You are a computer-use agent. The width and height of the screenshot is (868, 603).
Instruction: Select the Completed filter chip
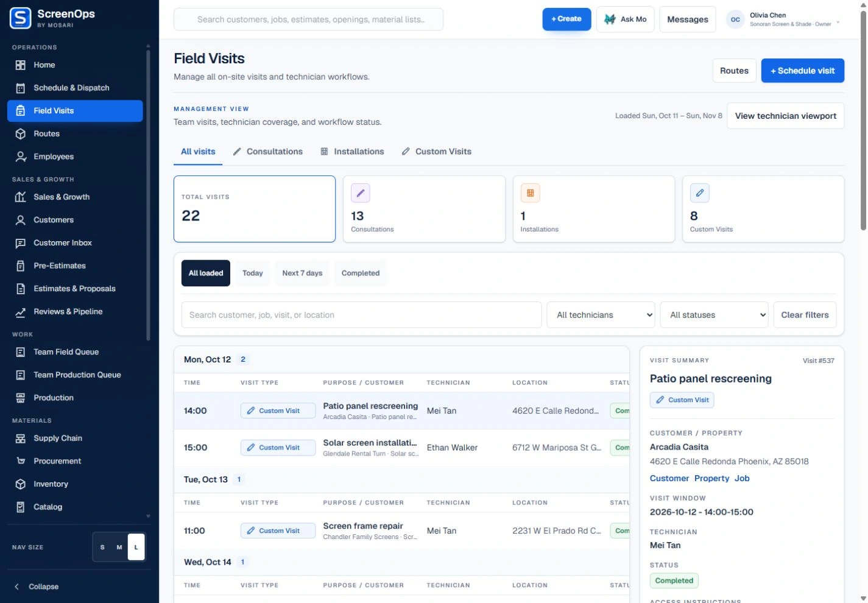pos(361,273)
